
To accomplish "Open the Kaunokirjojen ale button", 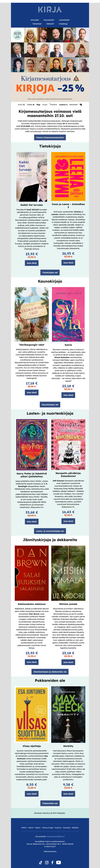I will pyautogui.click(x=50, y=405).
